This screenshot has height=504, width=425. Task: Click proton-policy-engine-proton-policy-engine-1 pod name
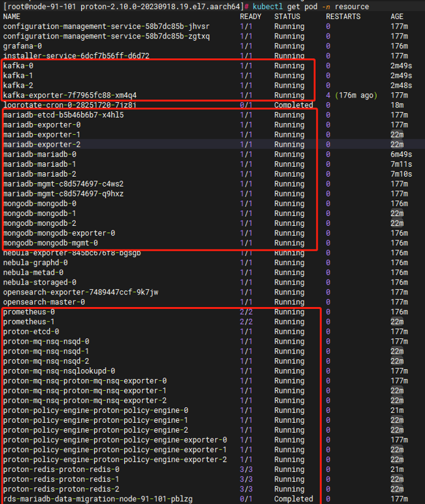coord(95,420)
